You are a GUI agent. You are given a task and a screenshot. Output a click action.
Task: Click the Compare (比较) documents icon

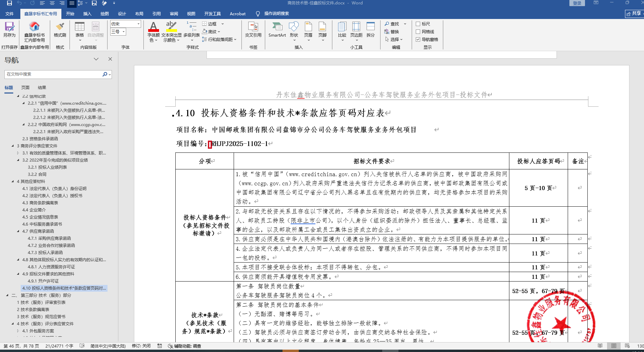point(342,27)
